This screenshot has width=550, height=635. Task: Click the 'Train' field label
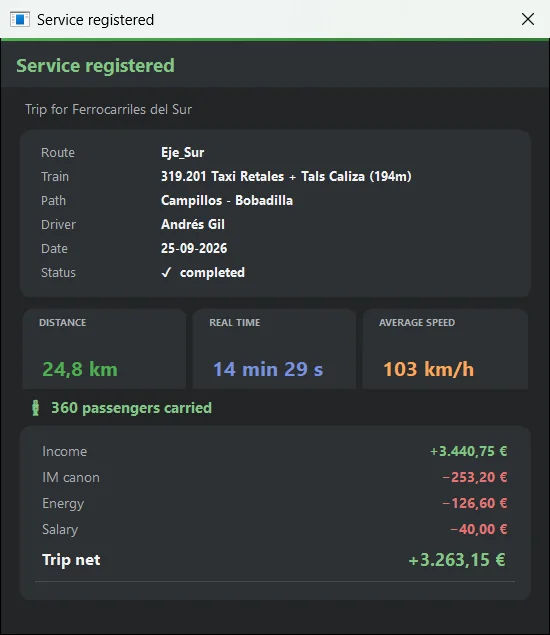(55, 177)
